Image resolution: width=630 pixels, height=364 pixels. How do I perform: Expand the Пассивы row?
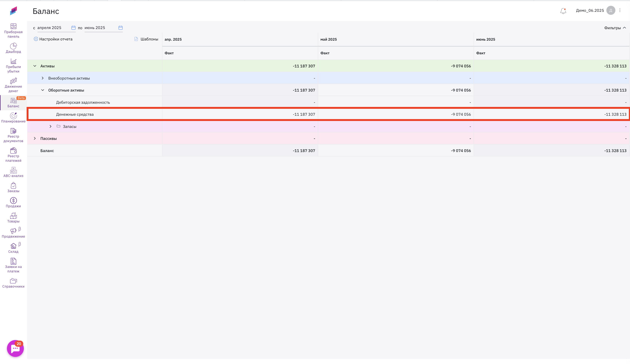tap(35, 138)
